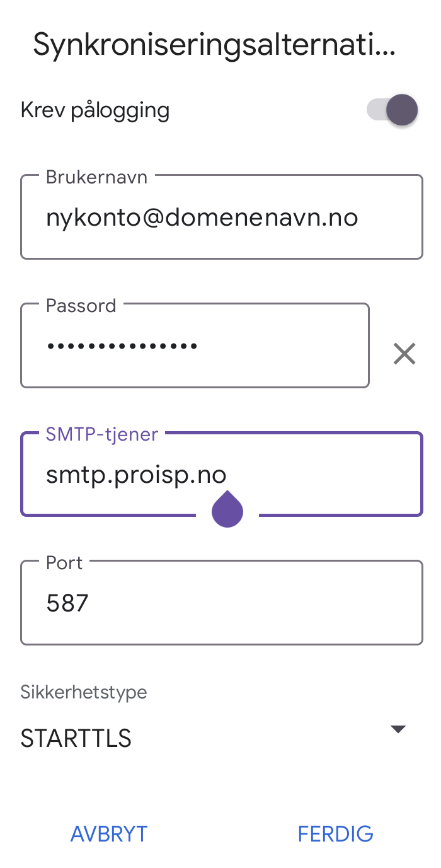Viewport: 441px width, 868px height.
Task: Place cursor on the 587 port number
Action: pyautogui.click(x=67, y=604)
